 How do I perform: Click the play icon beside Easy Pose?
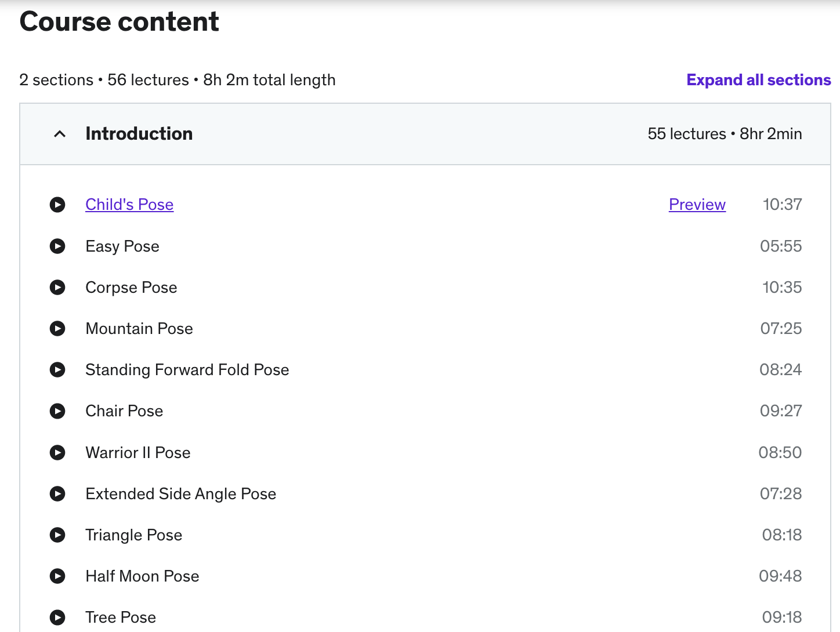[x=57, y=246]
